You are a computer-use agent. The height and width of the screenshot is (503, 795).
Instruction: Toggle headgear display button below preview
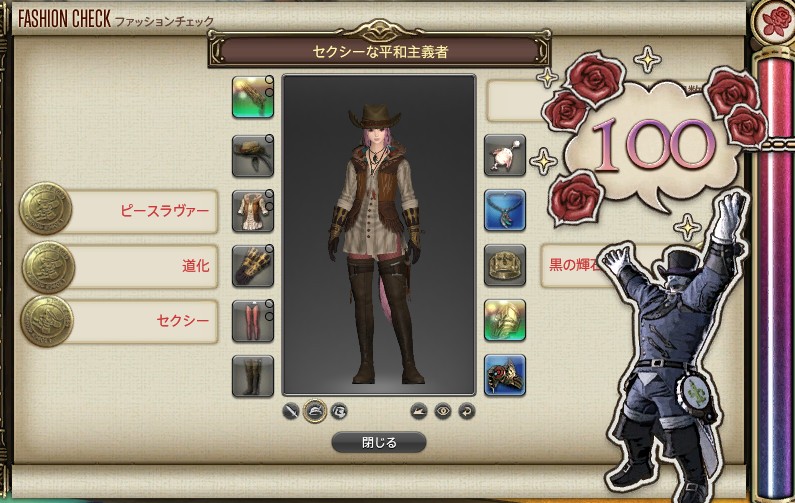[x=314, y=411]
